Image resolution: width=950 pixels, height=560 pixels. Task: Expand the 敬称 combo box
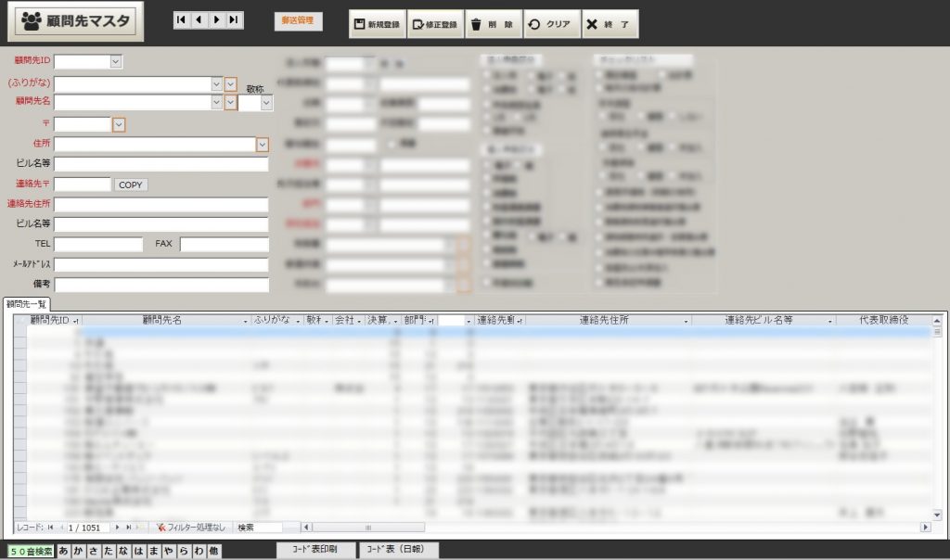pos(267,103)
